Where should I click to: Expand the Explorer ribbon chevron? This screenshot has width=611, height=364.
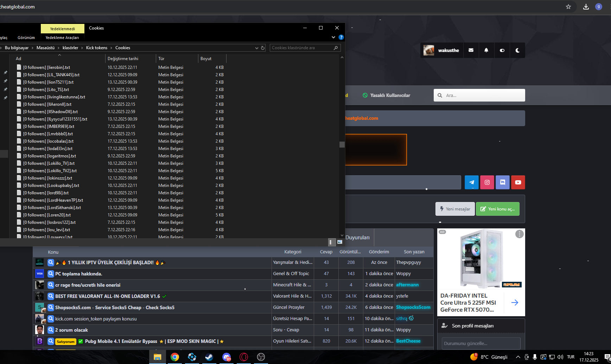click(333, 37)
